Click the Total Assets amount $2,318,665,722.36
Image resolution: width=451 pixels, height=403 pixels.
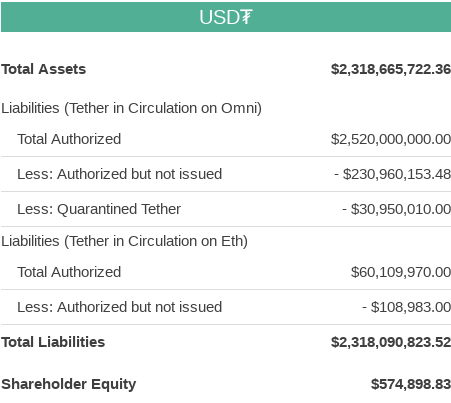[391, 69]
